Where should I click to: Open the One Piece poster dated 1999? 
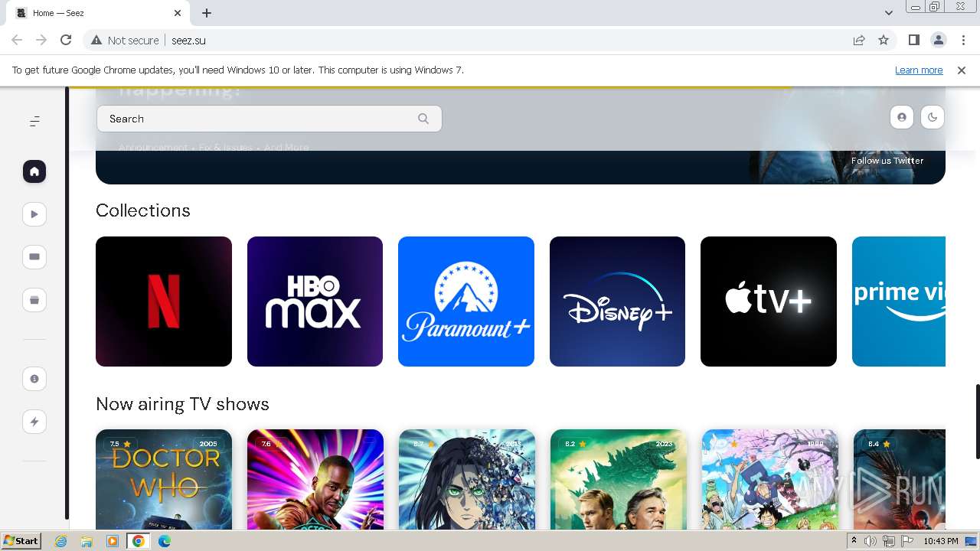[769, 479]
